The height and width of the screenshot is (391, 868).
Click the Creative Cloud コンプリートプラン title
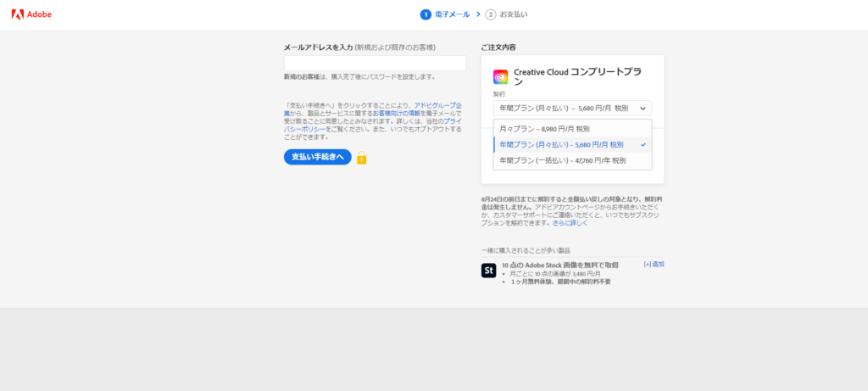(579, 76)
